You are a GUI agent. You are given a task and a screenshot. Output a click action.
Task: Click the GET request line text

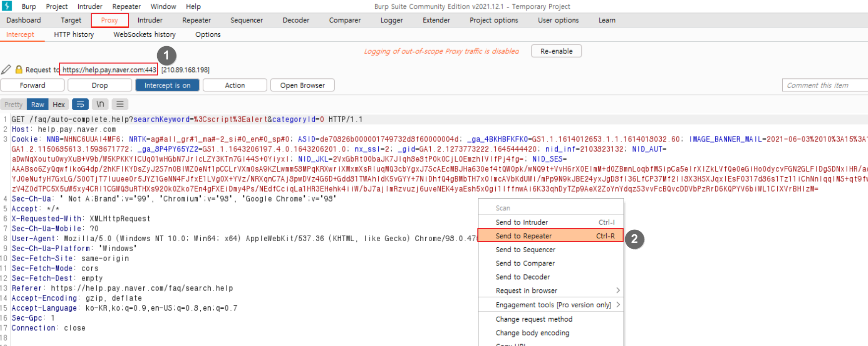tap(187, 120)
